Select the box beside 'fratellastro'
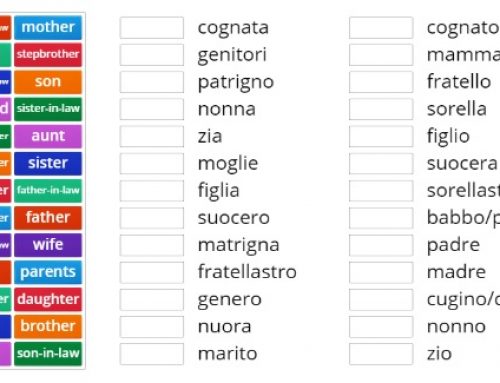The height and width of the screenshot is (383, 500). point(152,272)
